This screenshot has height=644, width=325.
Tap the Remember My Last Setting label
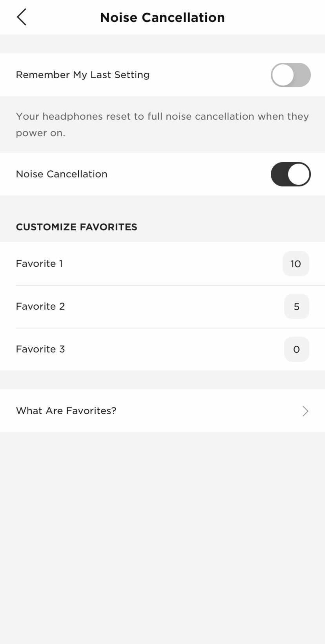coord(83,75)
